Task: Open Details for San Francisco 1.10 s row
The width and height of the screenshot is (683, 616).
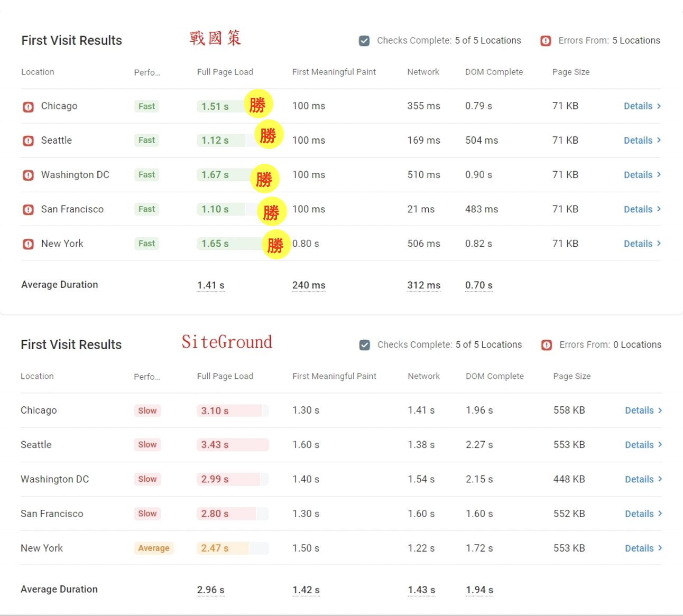Action: pyautogui.click(x=642, y=209)
